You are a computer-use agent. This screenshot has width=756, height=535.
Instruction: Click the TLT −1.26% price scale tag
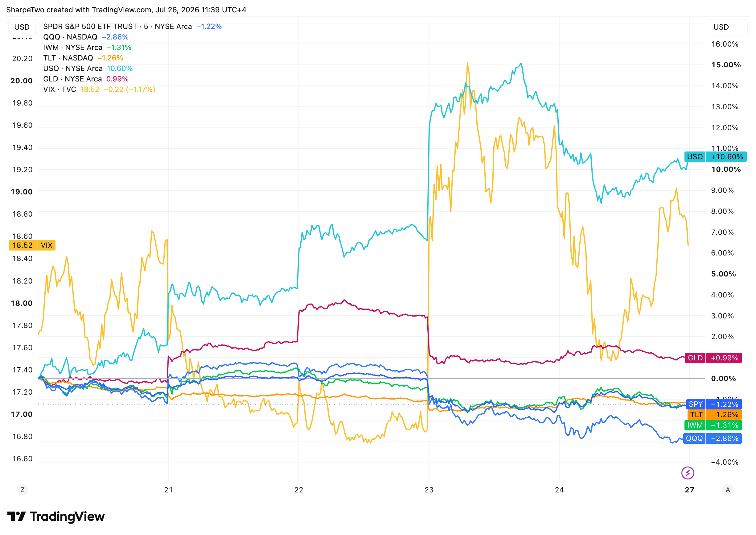pos(714,415)
